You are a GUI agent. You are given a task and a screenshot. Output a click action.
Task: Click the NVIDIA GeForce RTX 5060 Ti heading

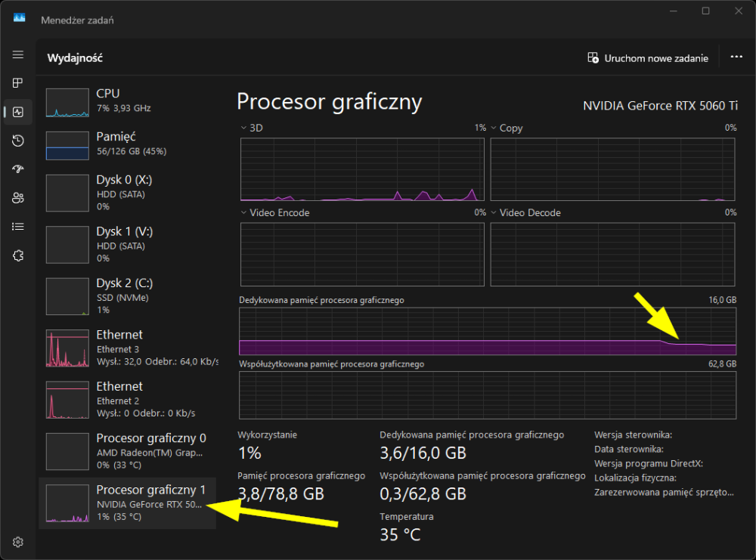(x=660, y=106)
